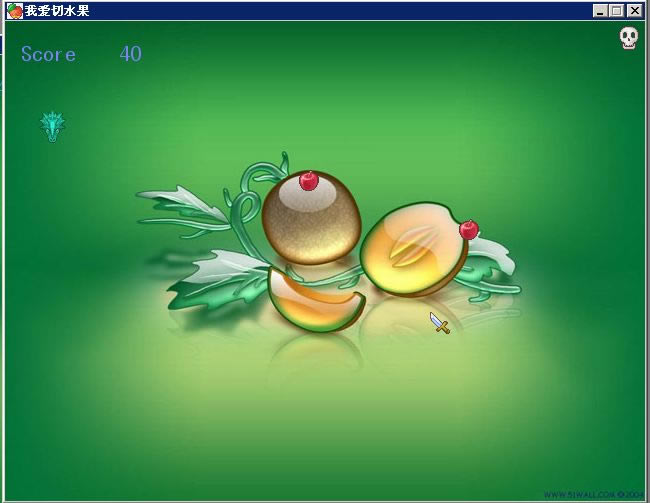
Task: Minimize the game window
Action: tap(600, 10)
